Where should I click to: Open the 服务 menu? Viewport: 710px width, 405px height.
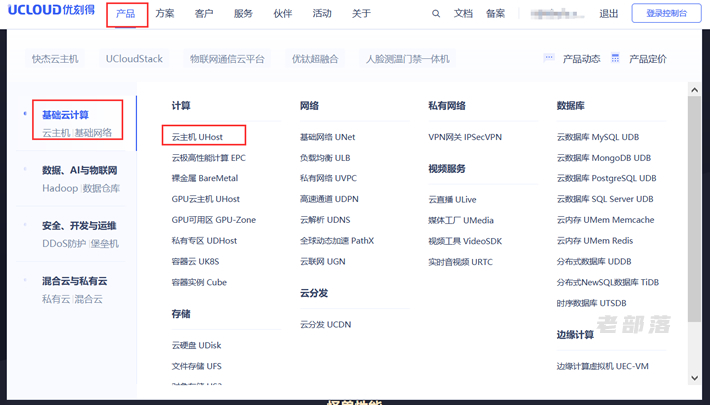click(x=243, y=14)
